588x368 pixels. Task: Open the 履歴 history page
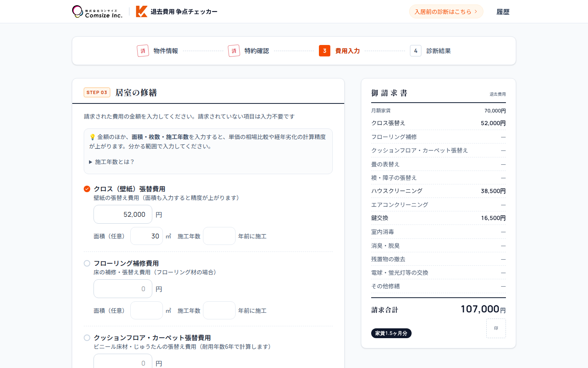pyautogui.click(x=503, y=12)
